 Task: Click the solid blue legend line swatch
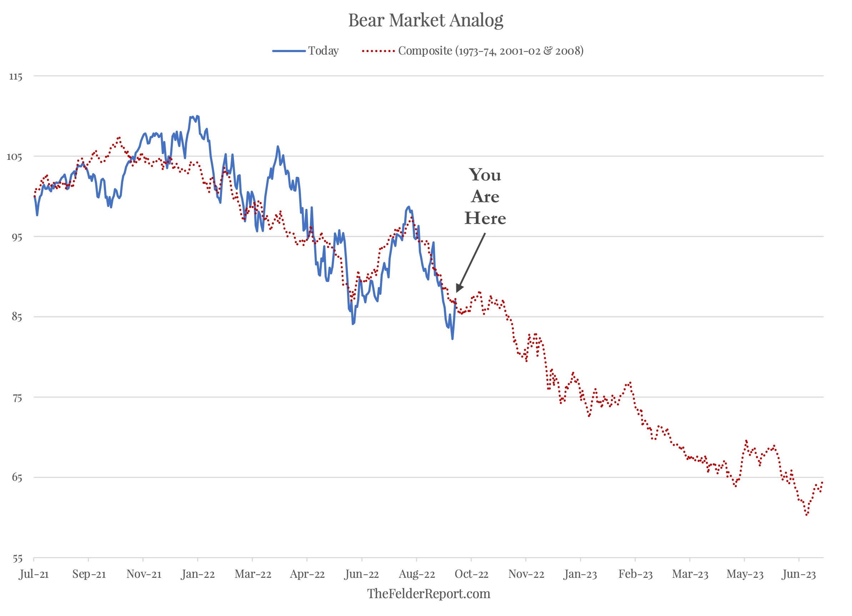(289, 51)
